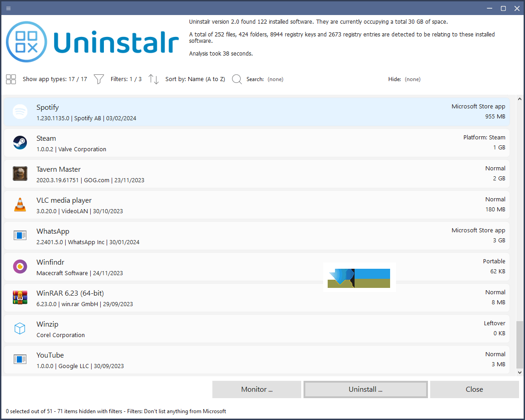525x420 pixels.
Task: Click VLC's 180 MB size value
Action: [495, 209]
